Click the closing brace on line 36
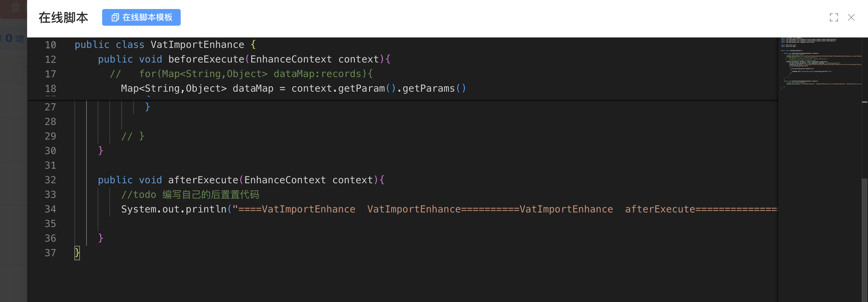868x302 pixels. 101,238
